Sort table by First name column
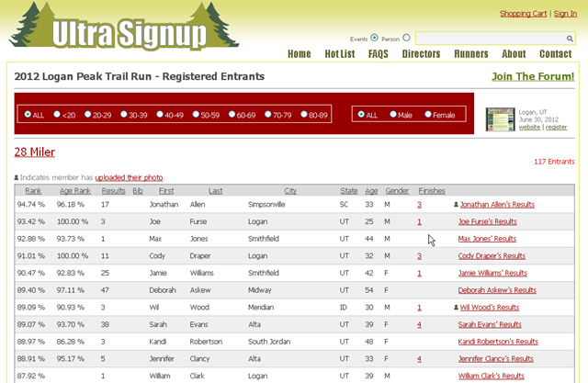This screenshot has width=588, height=383. (166, 191)
